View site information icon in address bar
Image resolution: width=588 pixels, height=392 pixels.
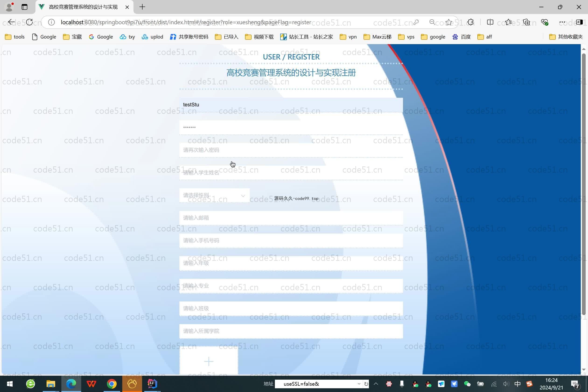point(51,22)
